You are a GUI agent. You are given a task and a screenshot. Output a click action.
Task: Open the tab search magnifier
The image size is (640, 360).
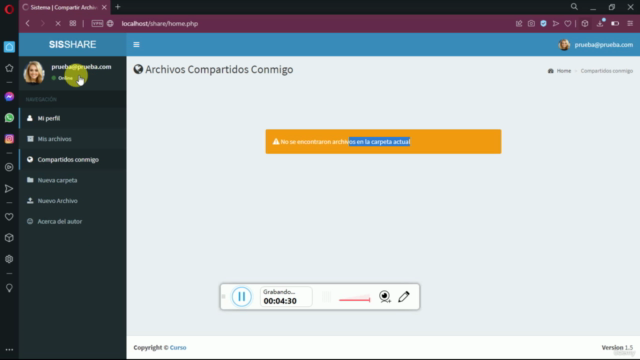[574, 7]
